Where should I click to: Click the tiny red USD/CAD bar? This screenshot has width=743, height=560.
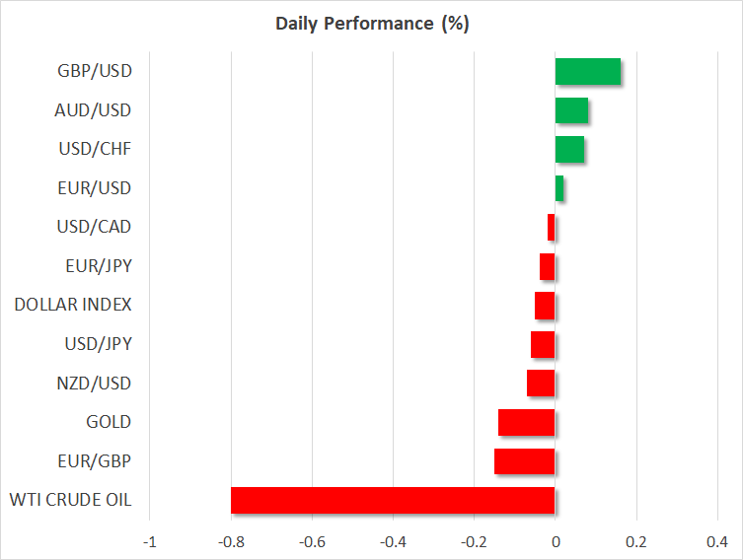click(x=552, y=228)
